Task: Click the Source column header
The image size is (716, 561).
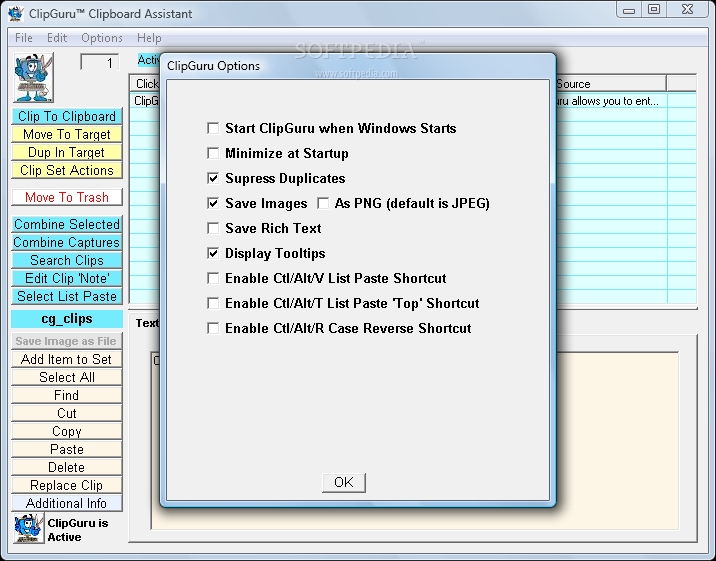Action: click(x=611, y=84)
